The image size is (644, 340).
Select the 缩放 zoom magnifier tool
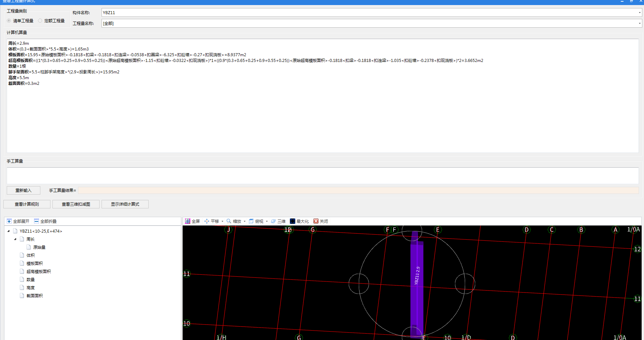pyautogui.click(x=234, y=221)
